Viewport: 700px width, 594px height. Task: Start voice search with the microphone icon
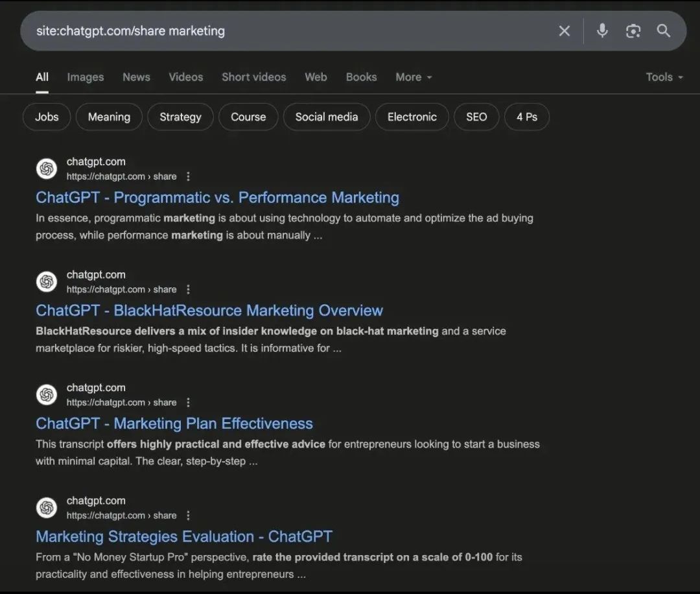point(602,30)
